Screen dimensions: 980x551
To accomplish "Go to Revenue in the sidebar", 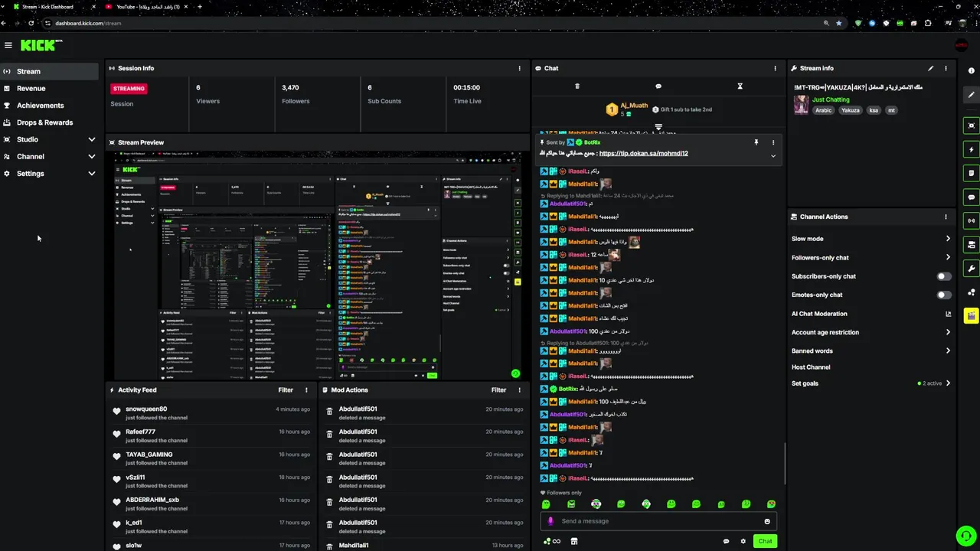I will point(49,88).
